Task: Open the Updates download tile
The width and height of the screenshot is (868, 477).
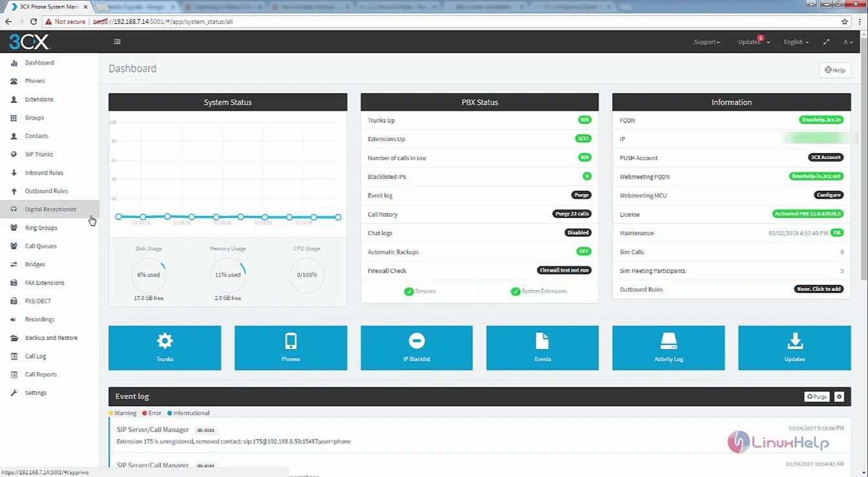Action: 794,348
